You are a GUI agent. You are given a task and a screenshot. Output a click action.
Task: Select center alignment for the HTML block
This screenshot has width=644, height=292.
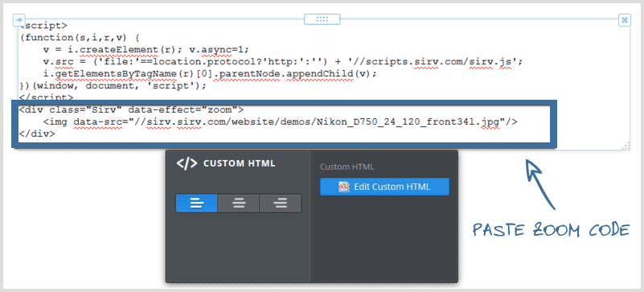[239, 204]
